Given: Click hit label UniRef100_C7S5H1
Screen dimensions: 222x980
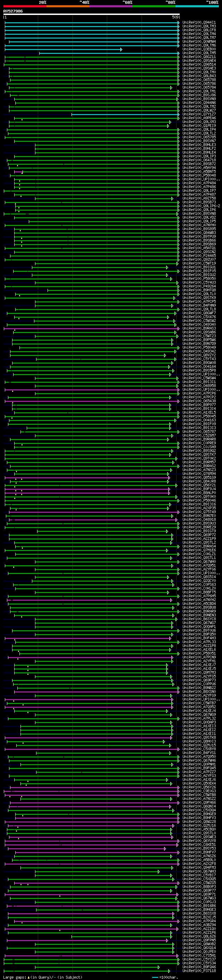Looking at the screenshot, I should click(199, 956).
